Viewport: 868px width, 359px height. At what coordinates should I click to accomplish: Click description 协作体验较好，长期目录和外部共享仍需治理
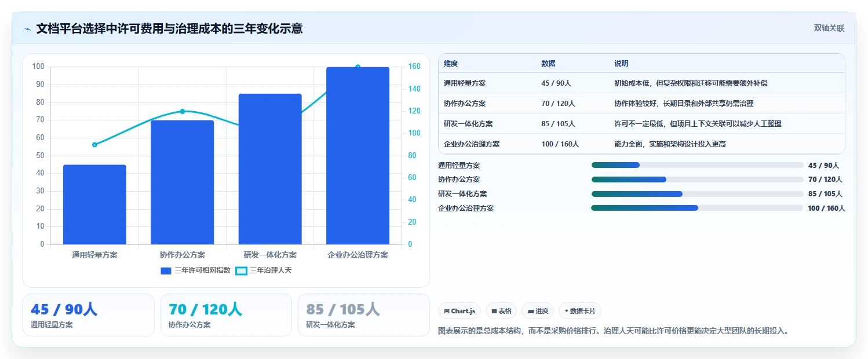coord(684,104)
